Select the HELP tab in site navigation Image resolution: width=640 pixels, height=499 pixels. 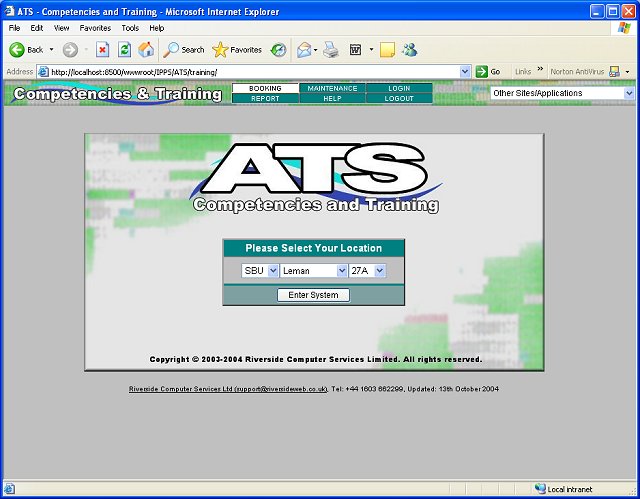(332, 99)
